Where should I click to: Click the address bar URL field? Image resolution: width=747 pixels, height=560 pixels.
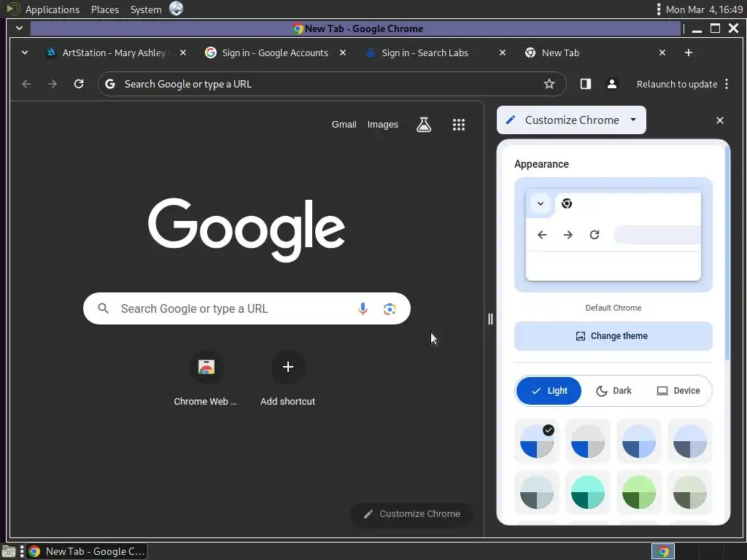(x=332, y=85)
